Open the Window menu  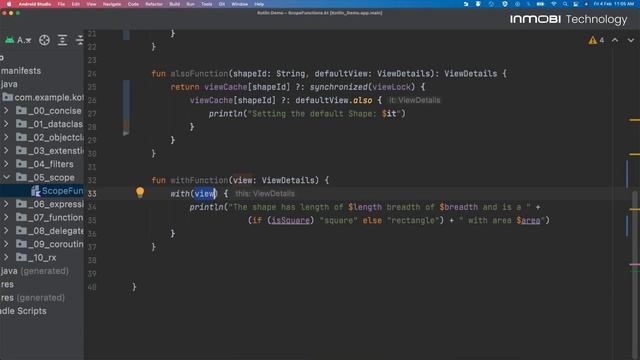click(x=240, y=4)
